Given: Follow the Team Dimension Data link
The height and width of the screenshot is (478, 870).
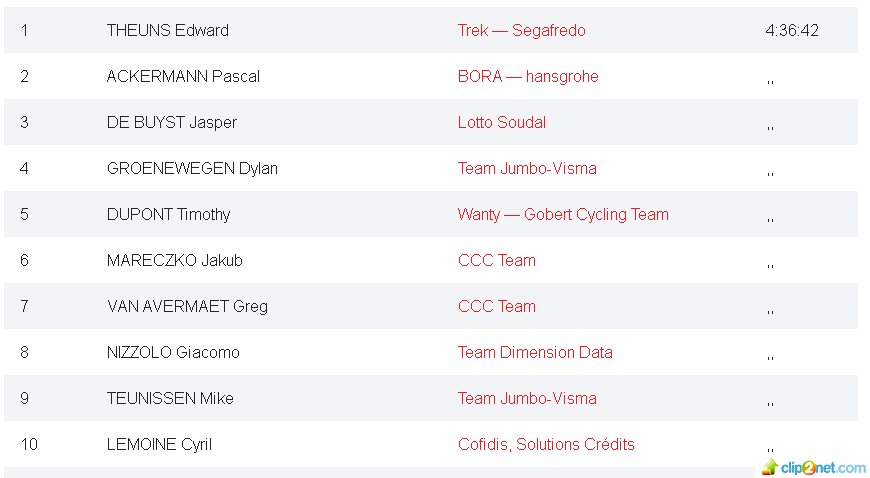Looking at the screenshot, I should (x=535, y=353).
